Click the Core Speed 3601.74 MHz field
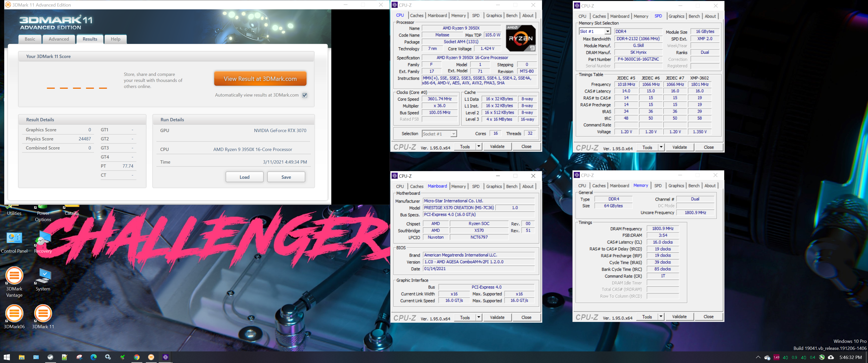 [x=439, y=99]
